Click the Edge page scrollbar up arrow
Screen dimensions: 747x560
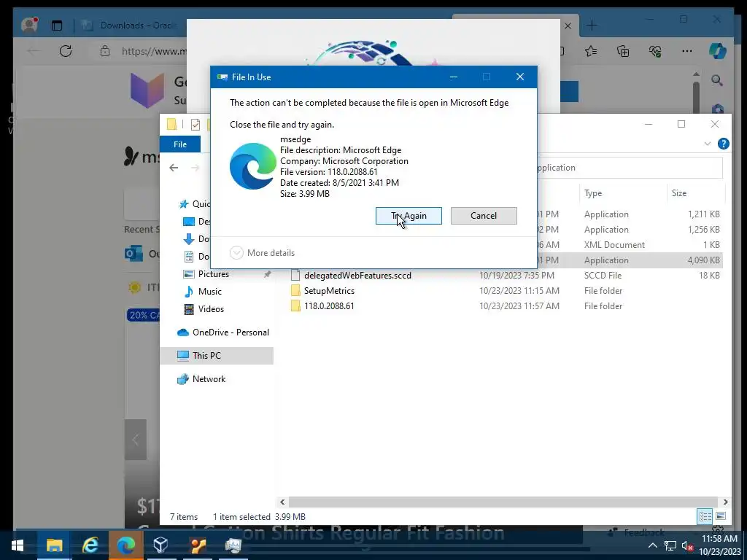tap(696, 74)
